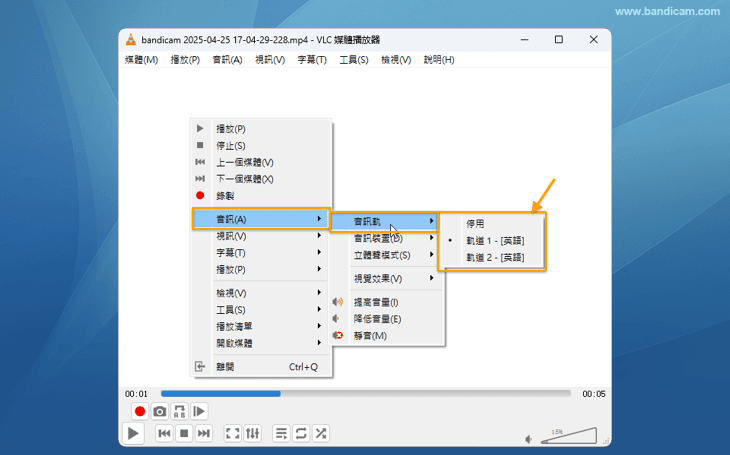Choose 播放(P) play entry in context menu
Viewport: 730px width, 455px height.
262,129
